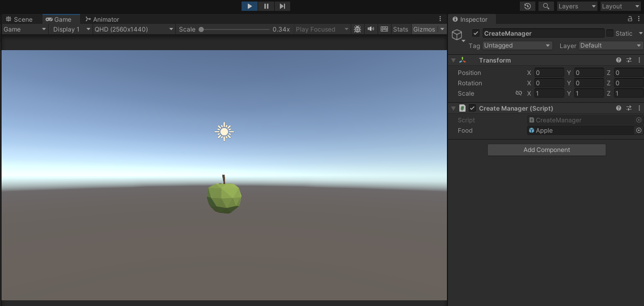Click the Step frame button

click(282, 6)
